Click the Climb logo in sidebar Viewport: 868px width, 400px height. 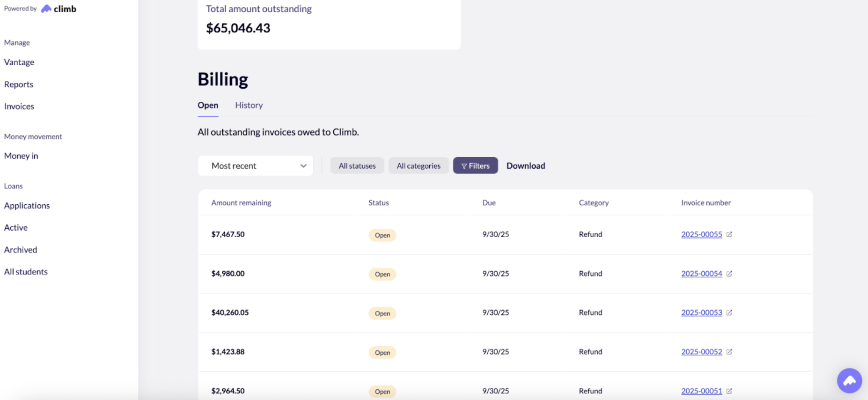58,9
